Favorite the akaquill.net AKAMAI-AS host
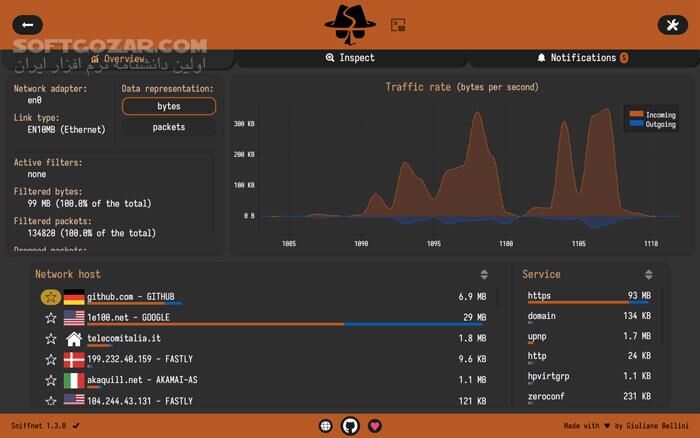This screenshot has width=700, height=438. (x=50, y=381)
